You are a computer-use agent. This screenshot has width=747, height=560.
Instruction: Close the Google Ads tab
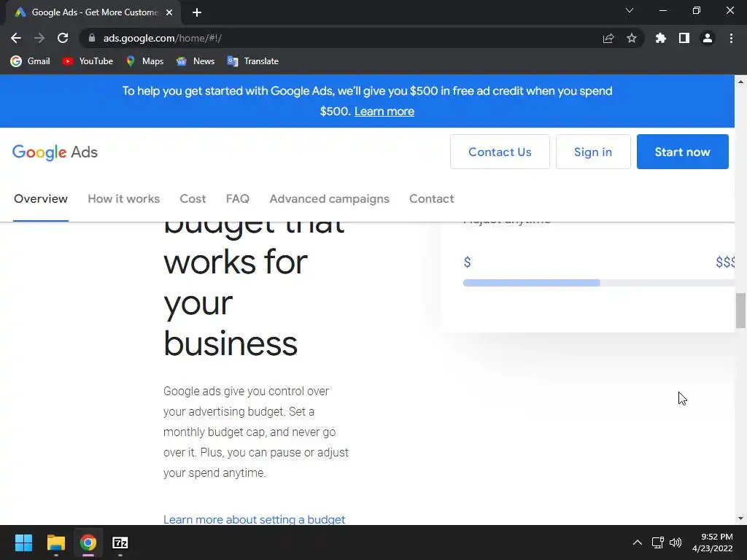169,12
